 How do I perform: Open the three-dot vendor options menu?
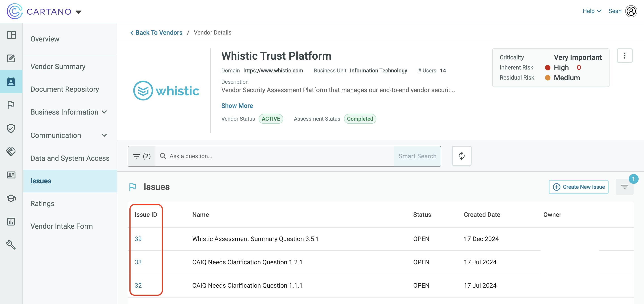coord(624,56)
